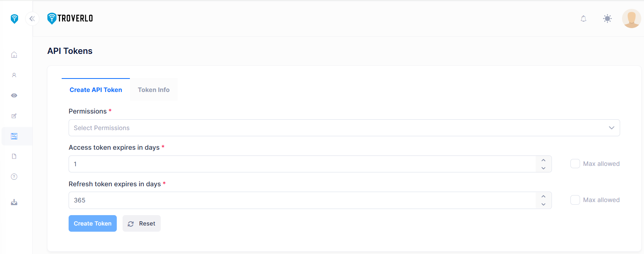Increase access token expiry days
The width and height of the screenshot is (644, 254).
(543, 160)
